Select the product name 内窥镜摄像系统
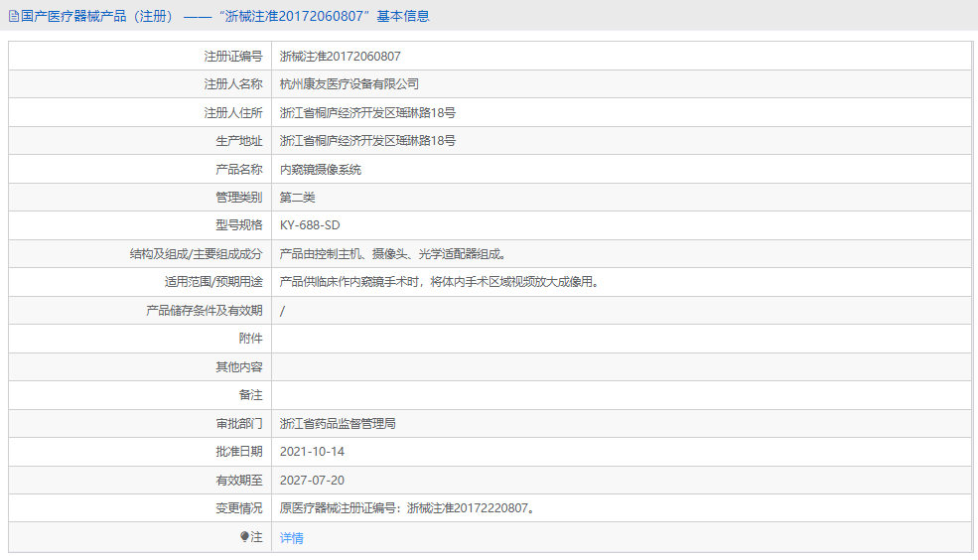The width and height of the screenshot is (978, 560). click(x=321, y=170)
